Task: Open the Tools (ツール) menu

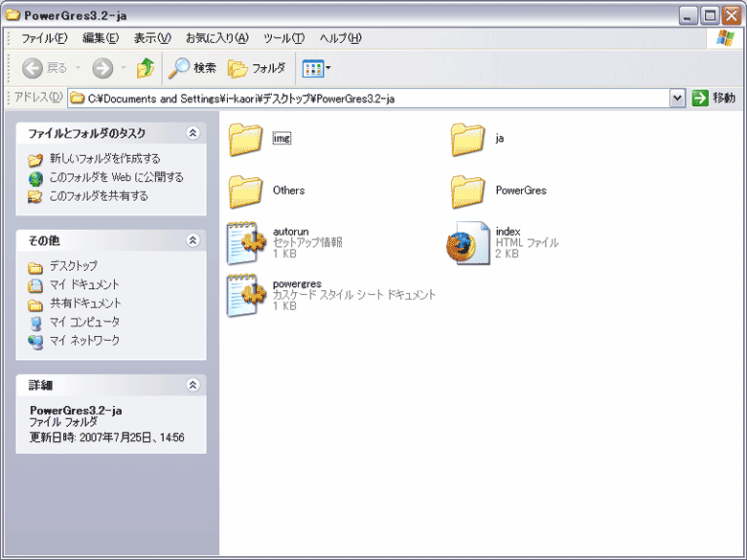Action: pos(283,38)
